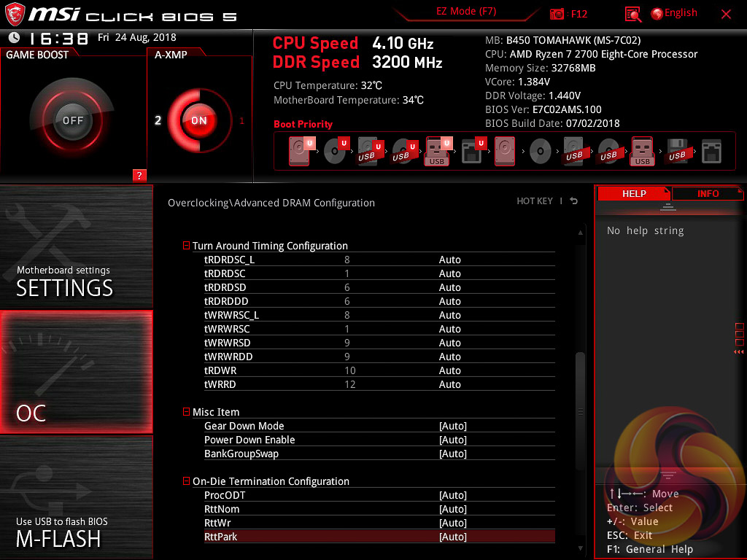
Task: Select A-XMP profile 1
Action: click(x=241, y=120)
